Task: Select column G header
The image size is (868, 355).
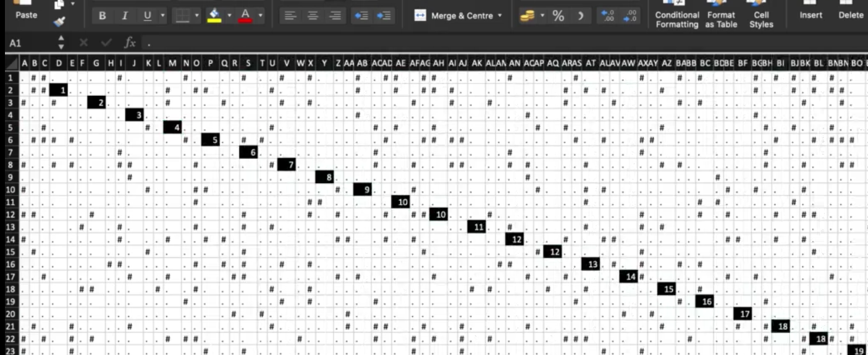Action: coord(96,63)
